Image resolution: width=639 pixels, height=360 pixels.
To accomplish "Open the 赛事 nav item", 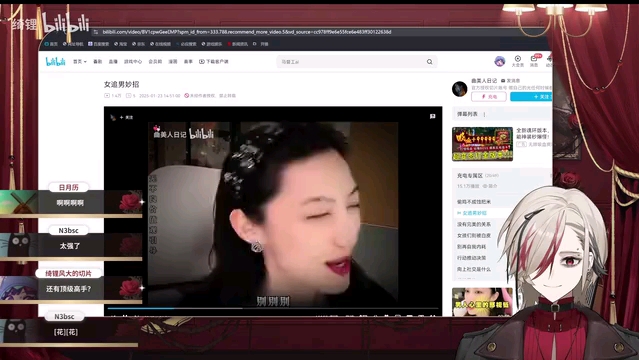I will click(188, 62).
